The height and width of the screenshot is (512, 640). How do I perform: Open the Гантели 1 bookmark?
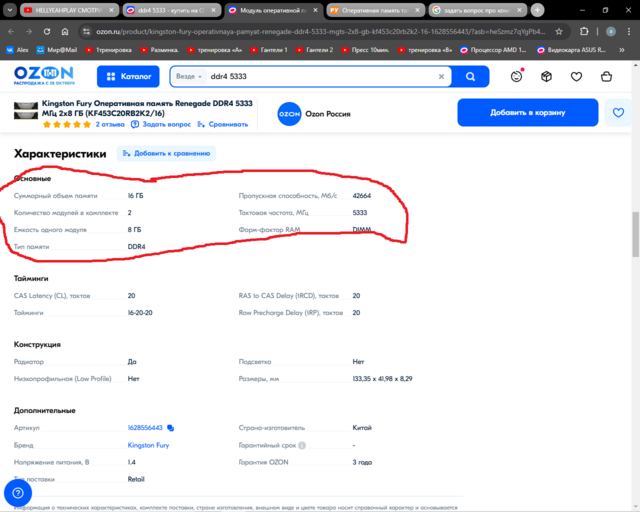(x=269, y=50)
